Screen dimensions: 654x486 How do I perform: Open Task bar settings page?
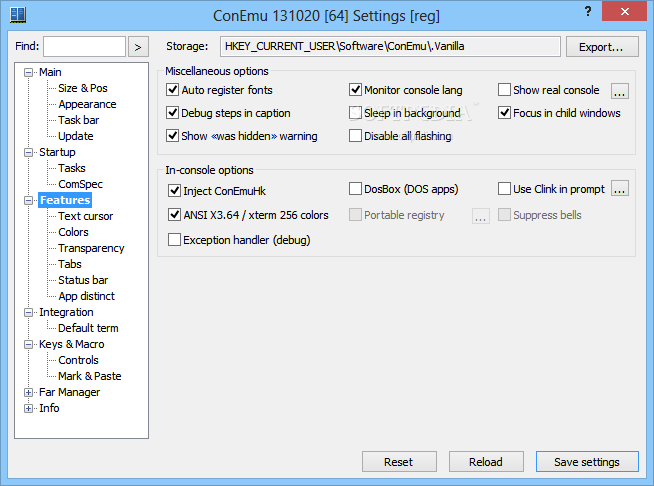pos(78,120)
